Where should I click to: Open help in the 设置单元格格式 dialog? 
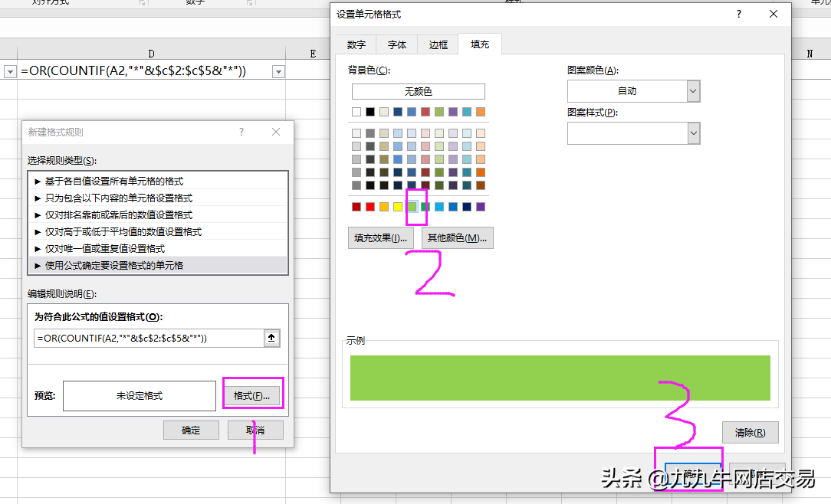(739, 15)
